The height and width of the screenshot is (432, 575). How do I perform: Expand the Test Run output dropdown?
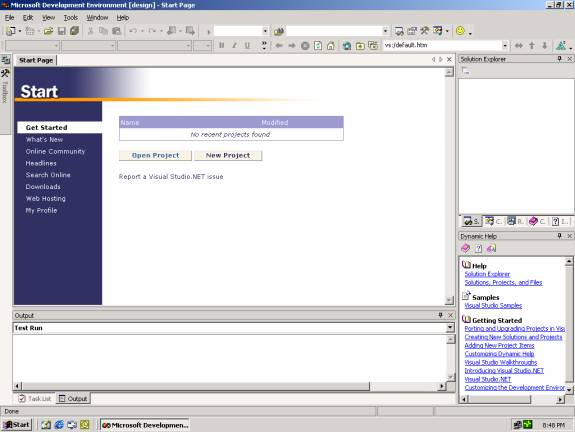[450, 328]
